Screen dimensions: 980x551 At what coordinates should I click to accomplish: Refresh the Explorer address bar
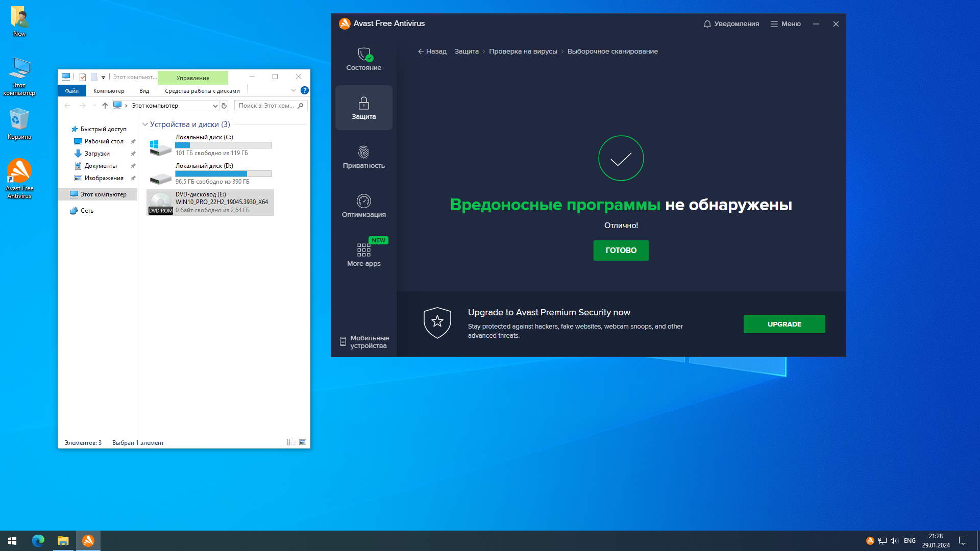tap(224, 106)
